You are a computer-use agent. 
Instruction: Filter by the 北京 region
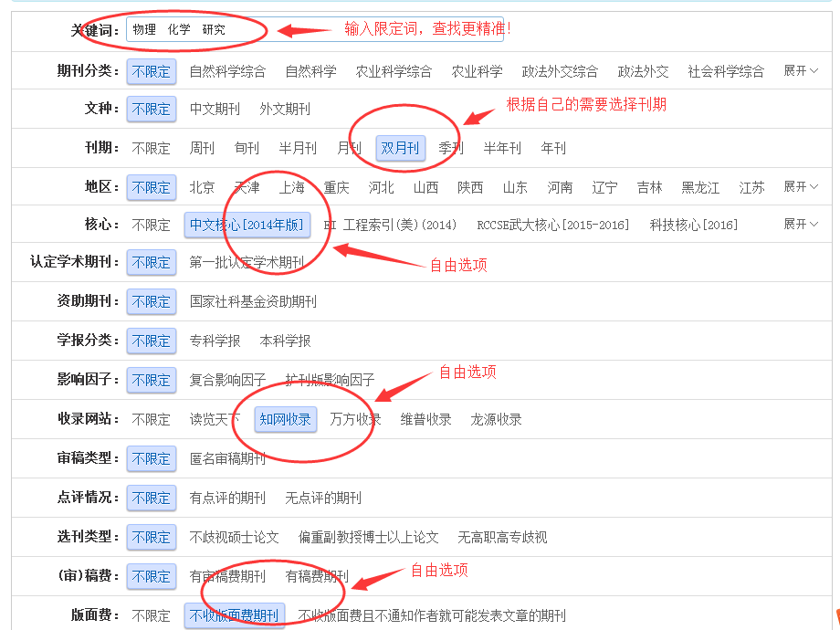click(202, 187)
